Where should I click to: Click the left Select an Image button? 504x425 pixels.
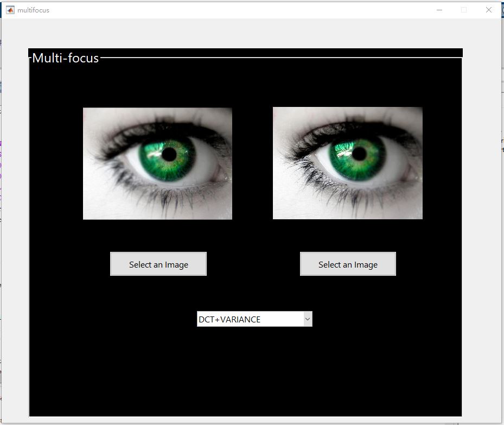158,264
